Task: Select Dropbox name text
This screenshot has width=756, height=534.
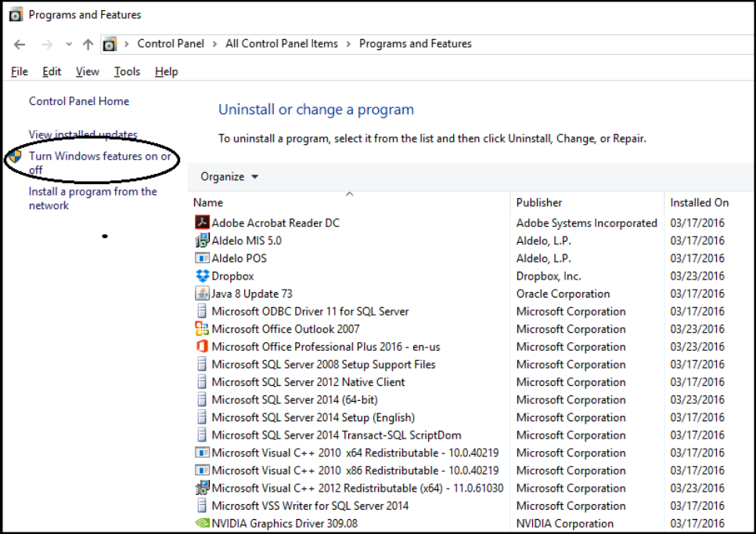Action: coord(232,276)
